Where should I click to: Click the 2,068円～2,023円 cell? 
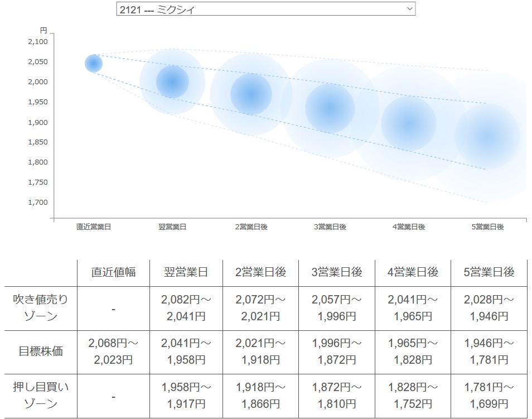pyautogui.click(x=113, y=351)
